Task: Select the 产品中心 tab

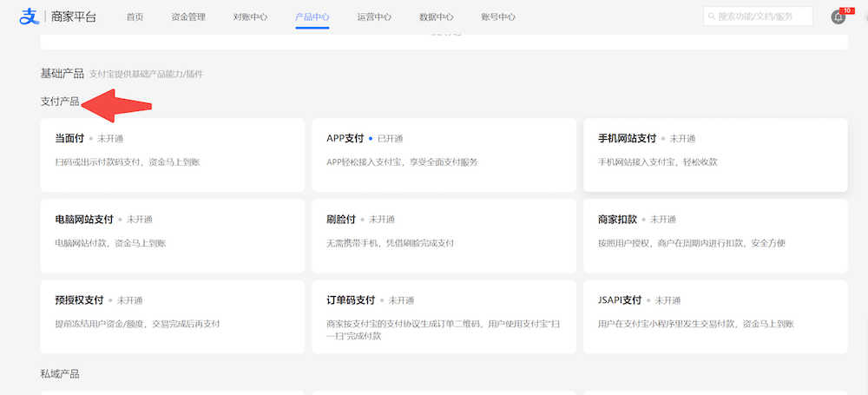Action: pos(312,16)
